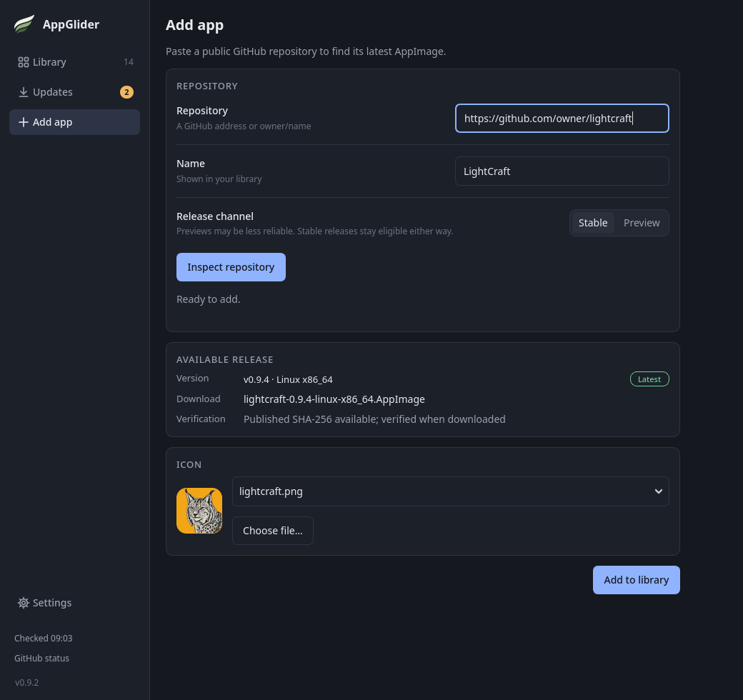The image size is (743, 700).
Task: Open the Library section
Action: pyautogui.click(x=74, y=62)
